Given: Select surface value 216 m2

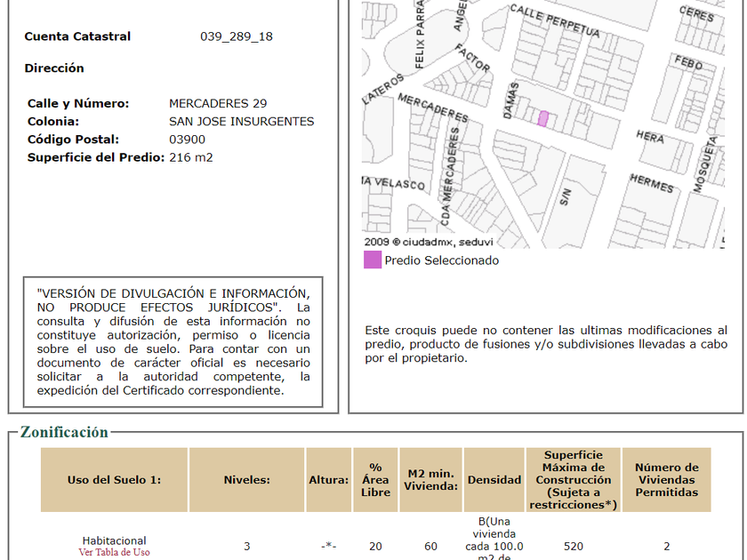Looking at the screenshot, I should coord(191,157).
